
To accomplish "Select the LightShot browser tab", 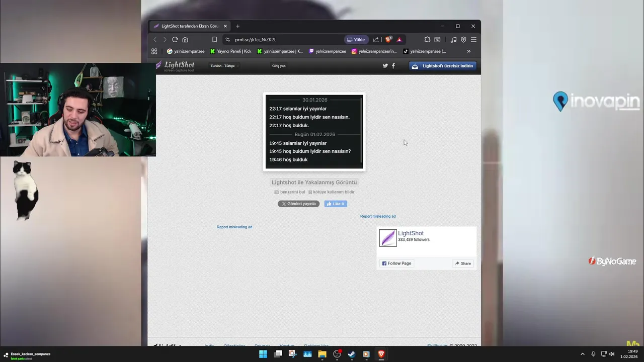I will point(190,26).
